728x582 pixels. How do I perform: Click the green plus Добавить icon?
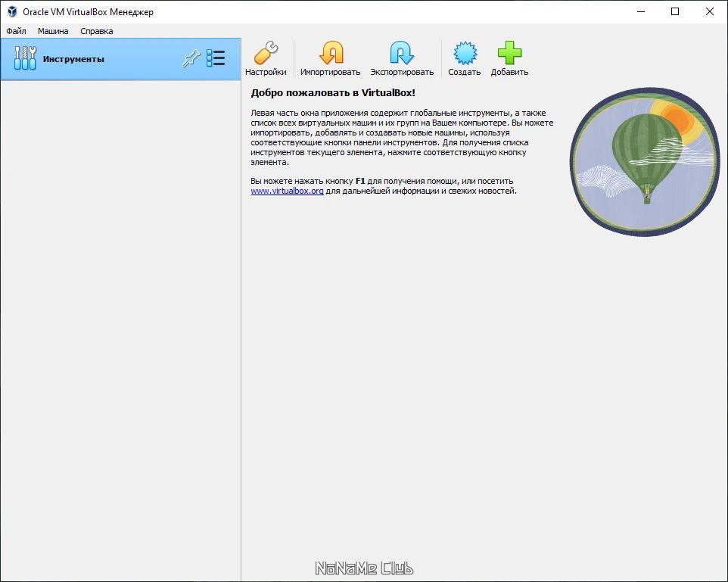coord(509,54)
